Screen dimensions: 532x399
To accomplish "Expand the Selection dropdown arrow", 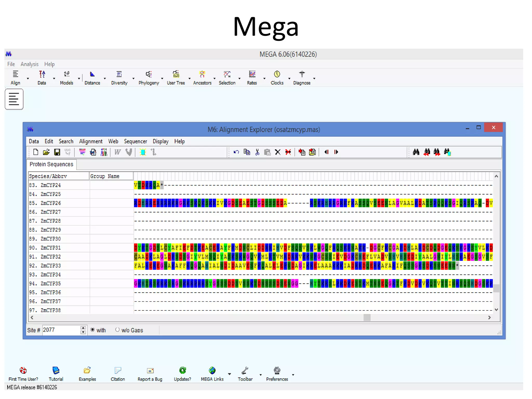I will point(240,78).
